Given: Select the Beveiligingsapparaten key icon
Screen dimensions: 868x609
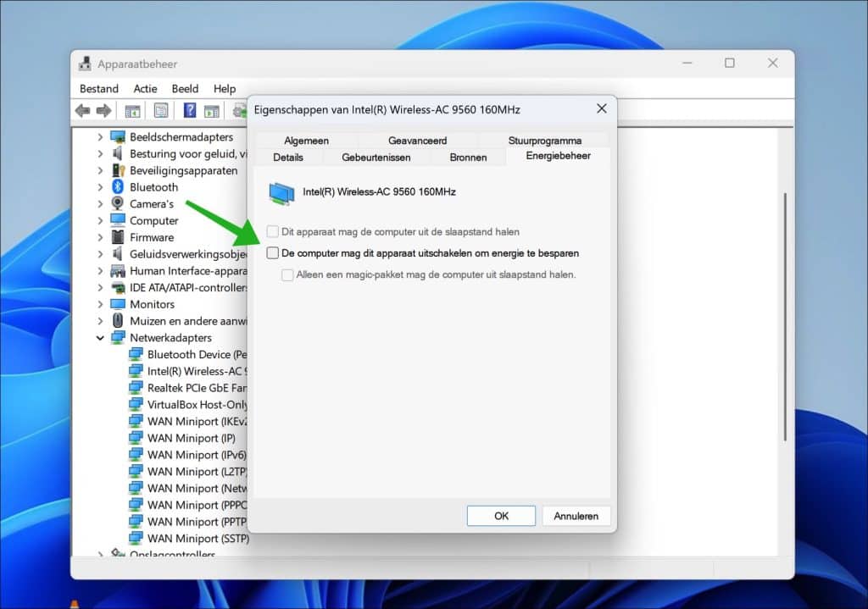Looking at the screenshot, I should pos(118,170).
